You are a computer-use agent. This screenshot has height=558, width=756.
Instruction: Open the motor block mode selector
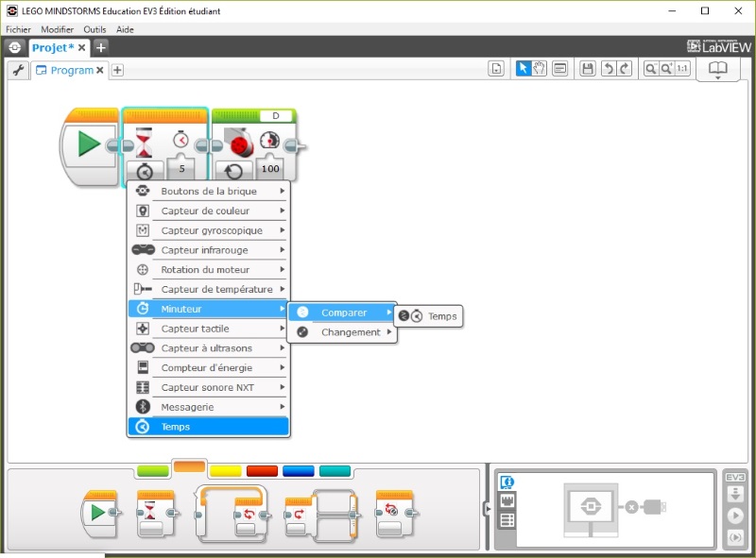(233, 171)
